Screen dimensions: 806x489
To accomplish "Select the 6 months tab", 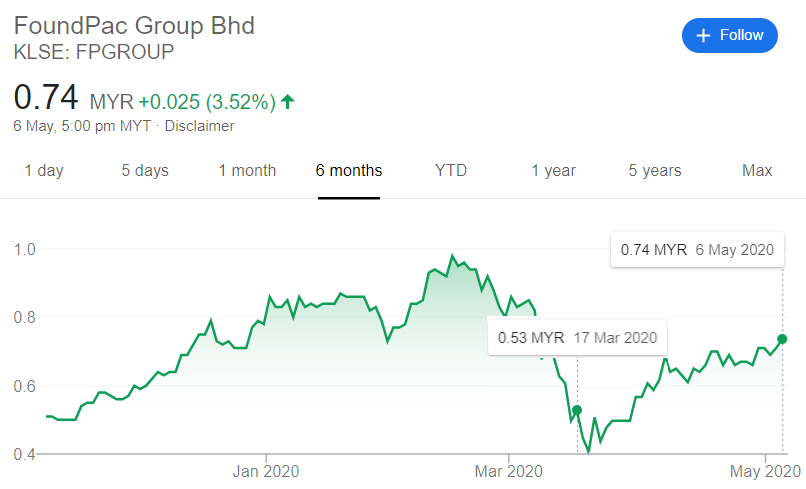I will pos(349,171).
